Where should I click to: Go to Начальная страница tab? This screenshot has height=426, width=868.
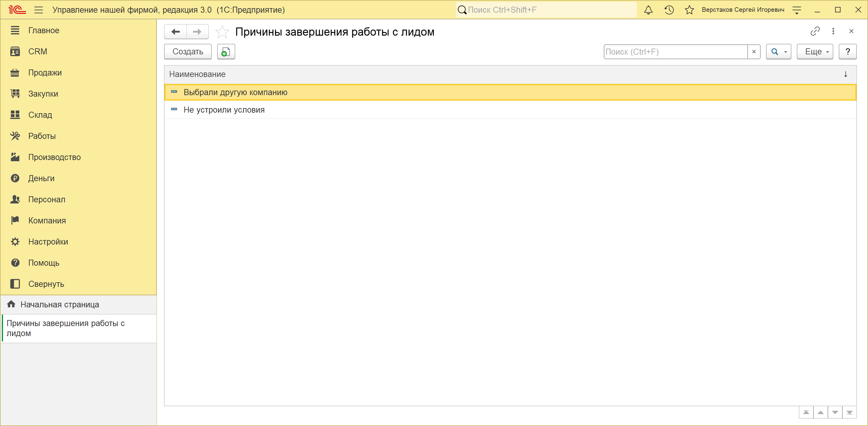[x=78, y=305]
